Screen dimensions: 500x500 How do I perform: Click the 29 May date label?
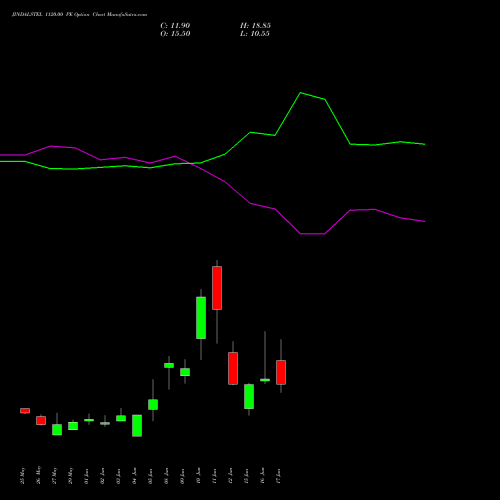tap(71, 475)
